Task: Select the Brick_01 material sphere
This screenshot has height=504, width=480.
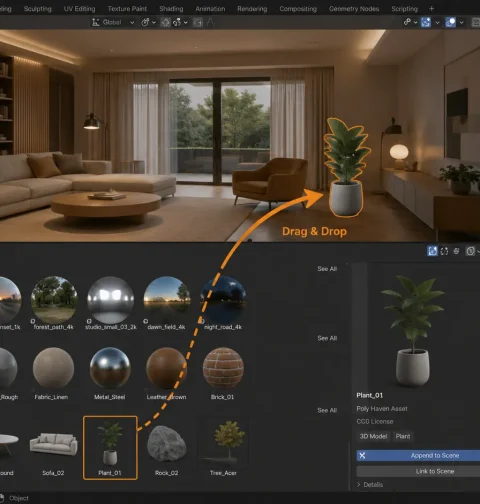Action: 223,368
